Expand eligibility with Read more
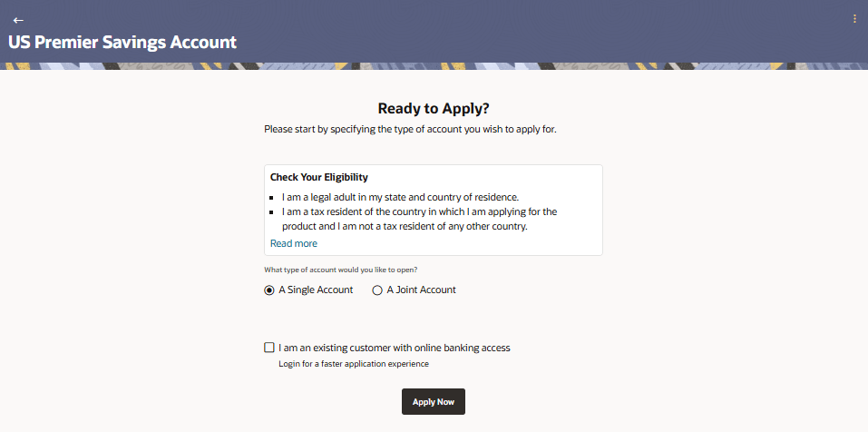868x432 pixels. tap(294, 243)
